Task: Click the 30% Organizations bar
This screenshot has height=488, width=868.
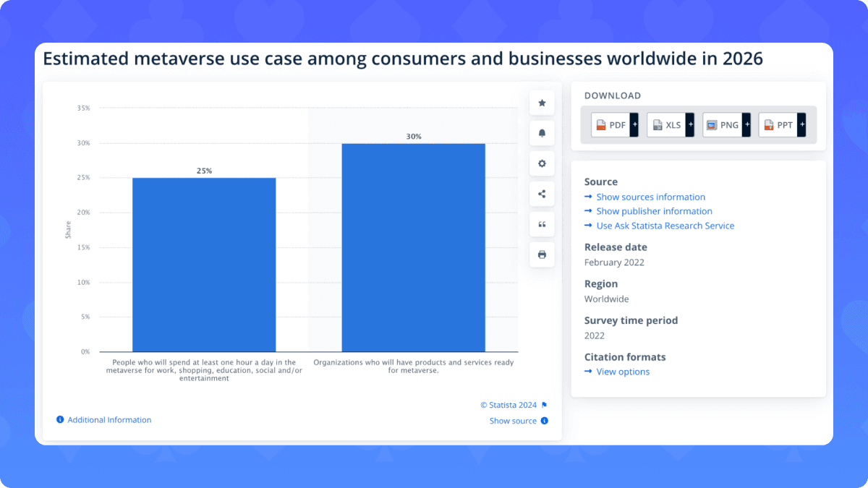Action: click(413, 247)
